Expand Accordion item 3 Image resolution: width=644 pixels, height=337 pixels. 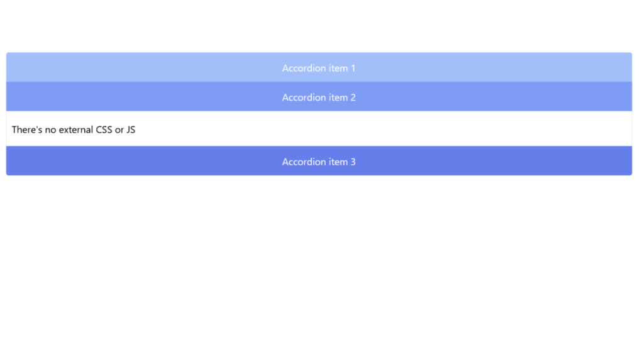pos(319,162)
